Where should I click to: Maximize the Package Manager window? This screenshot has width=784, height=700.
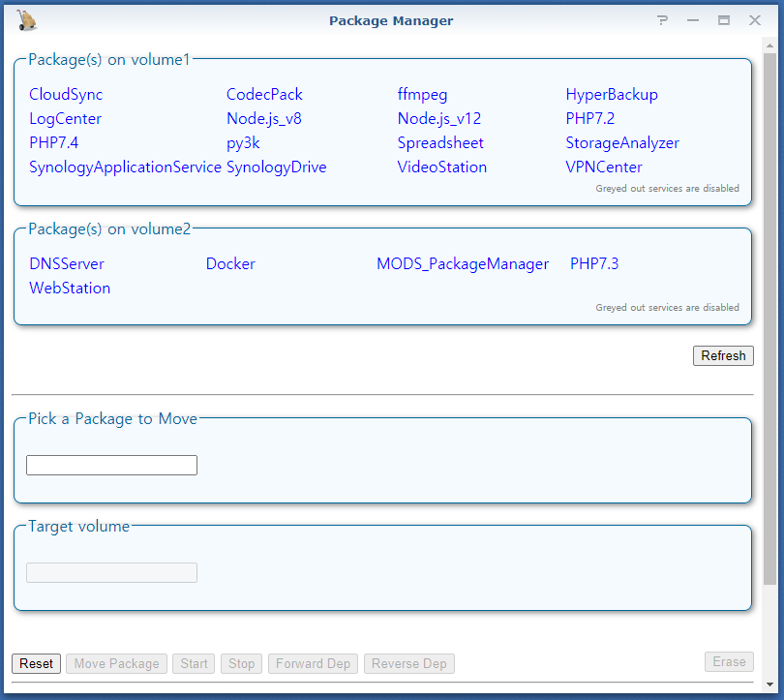(723, 20)
